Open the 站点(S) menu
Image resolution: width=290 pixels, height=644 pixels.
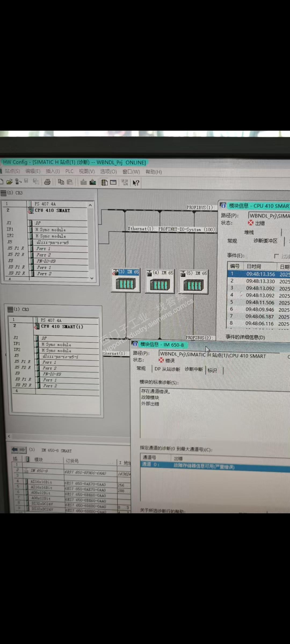pos(12,171)
